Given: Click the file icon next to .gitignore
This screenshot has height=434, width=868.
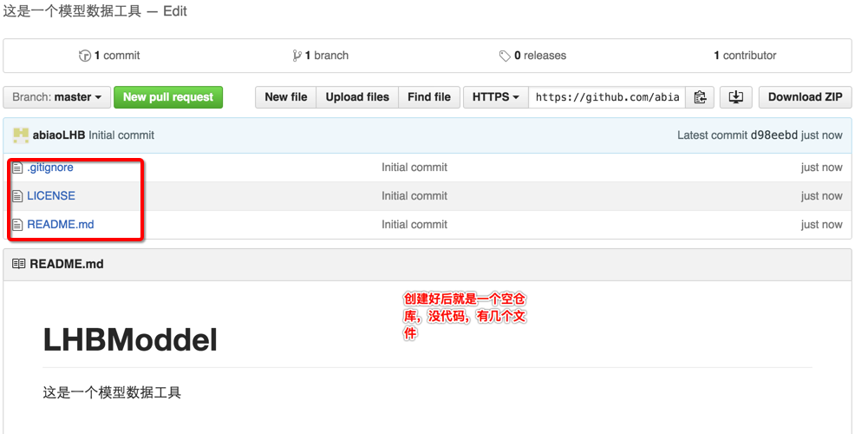Looking at the screenshot, I should pos(17,168).
